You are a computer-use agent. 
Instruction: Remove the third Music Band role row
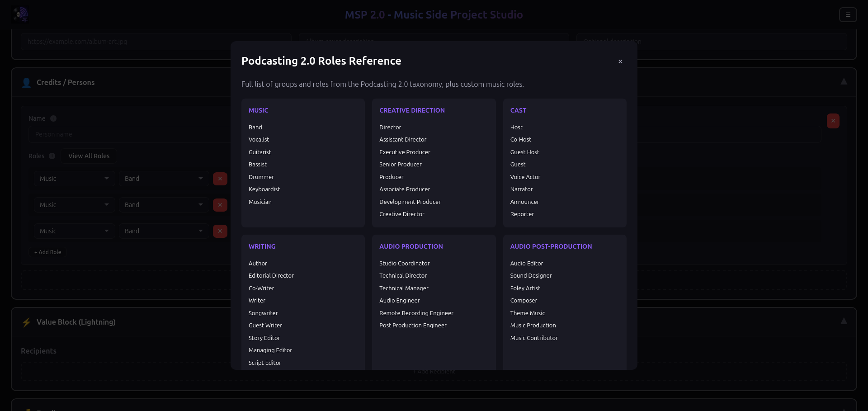[220, 231]
